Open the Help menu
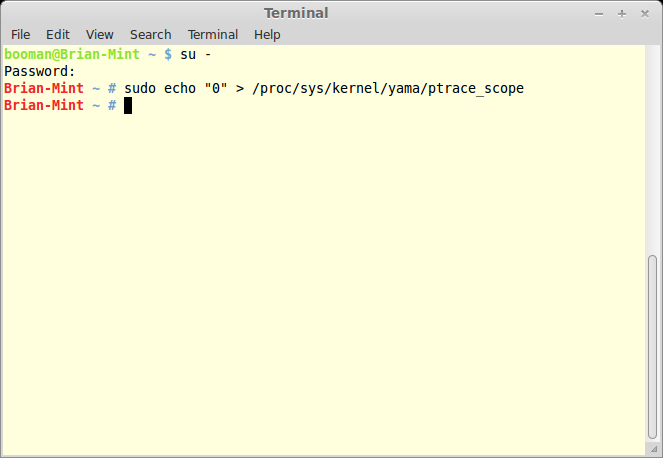 coord(267,35)
